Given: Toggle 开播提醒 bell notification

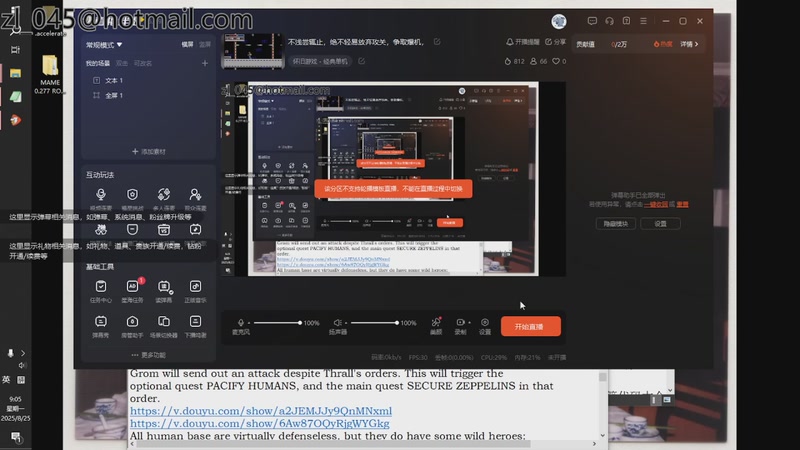Looking at the screenshot, I should [522, 42].
